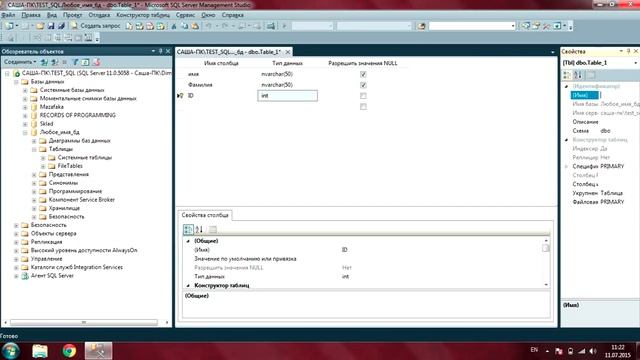Image resolution: width=640 pixels, height=360 pixels.
Task: Open Google Chrome from the taskbar
Action: 69,351
